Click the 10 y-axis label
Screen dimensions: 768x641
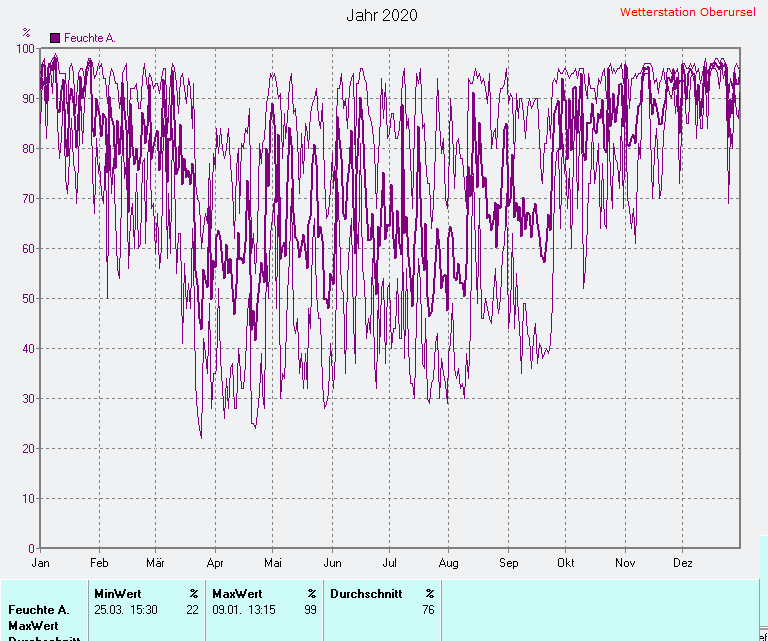pos(28,498)
